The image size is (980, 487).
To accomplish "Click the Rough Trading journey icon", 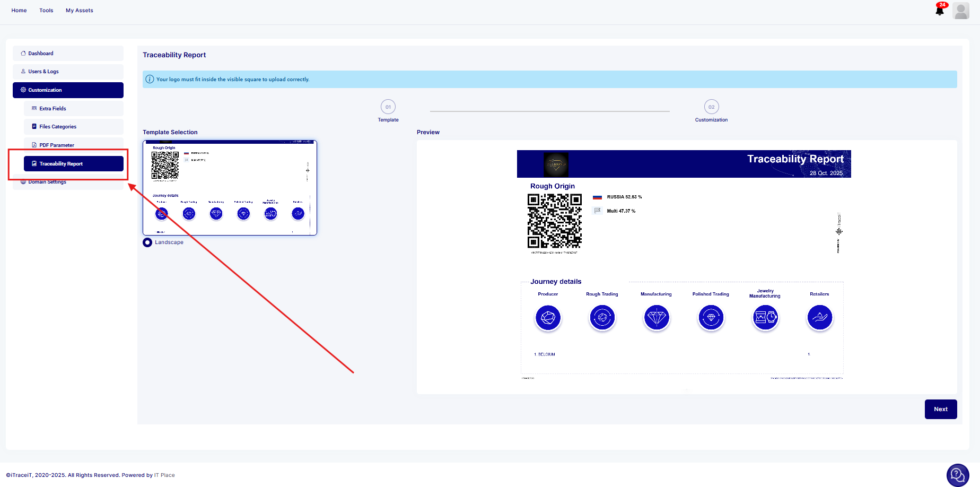I will 602,318.
